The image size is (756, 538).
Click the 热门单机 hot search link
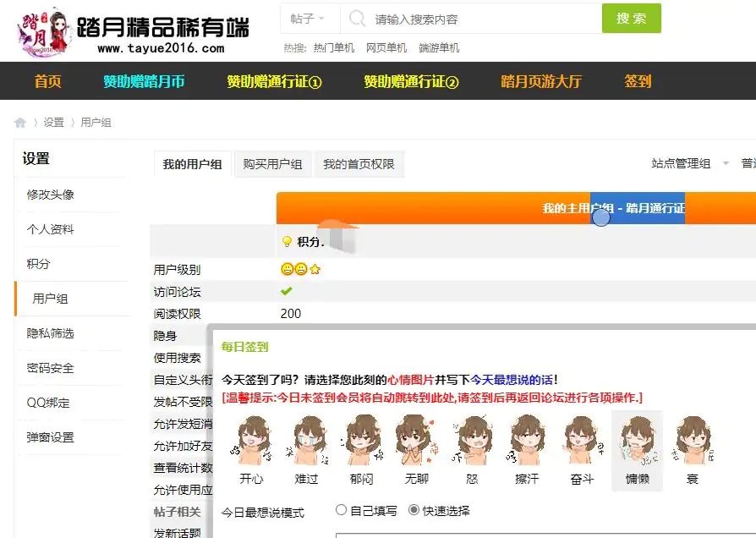click(334, 47)
